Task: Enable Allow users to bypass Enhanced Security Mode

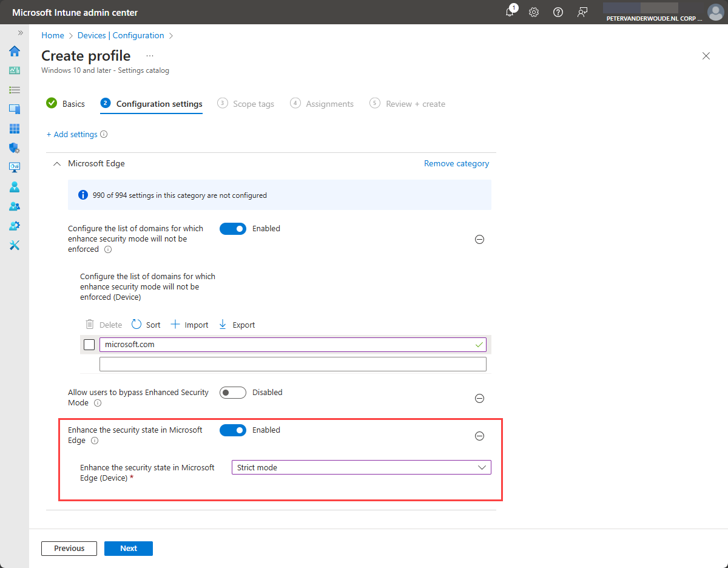Action: [x=233, y=393]
